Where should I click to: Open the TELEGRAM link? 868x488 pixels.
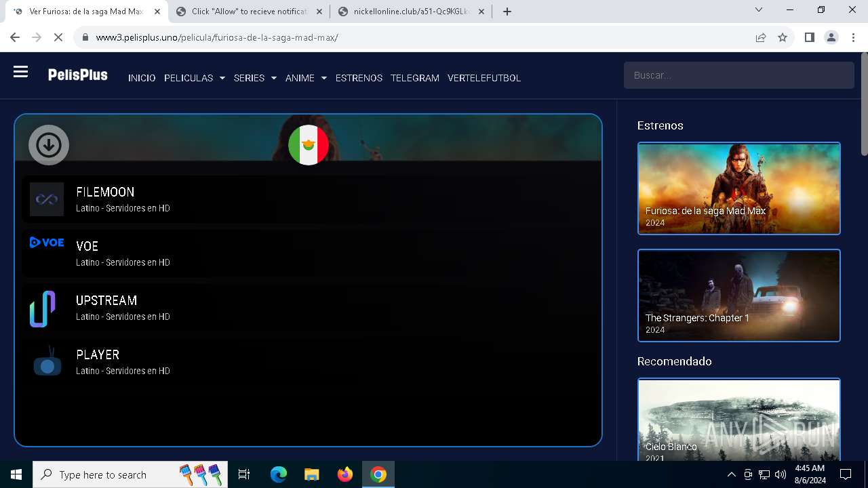click(415, 78)
